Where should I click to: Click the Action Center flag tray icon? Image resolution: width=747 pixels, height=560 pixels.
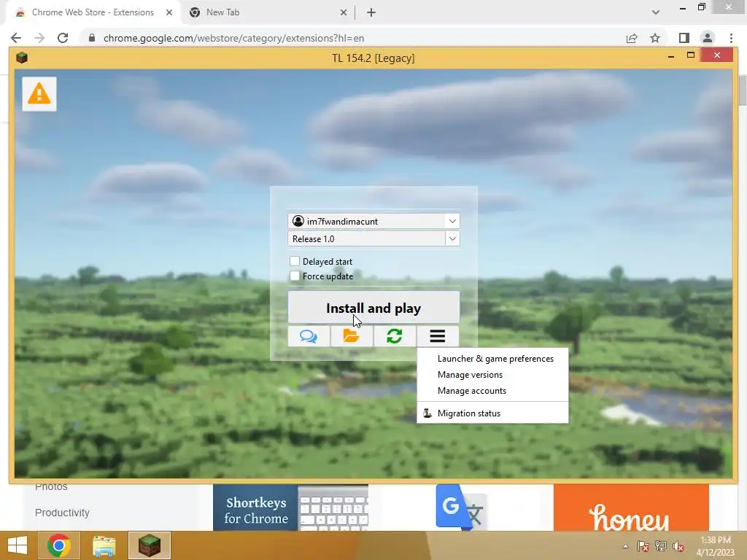tap(643, 546)
